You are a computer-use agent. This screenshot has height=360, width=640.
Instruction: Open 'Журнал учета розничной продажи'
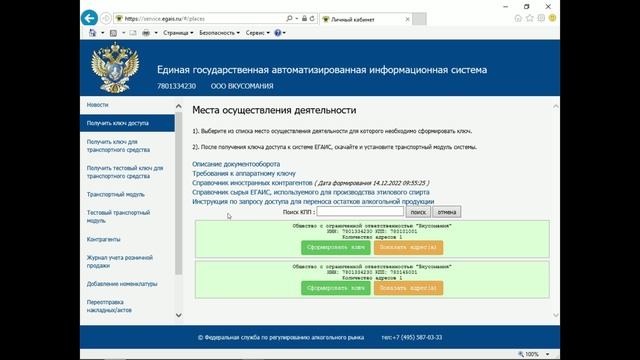click(120, 262)
